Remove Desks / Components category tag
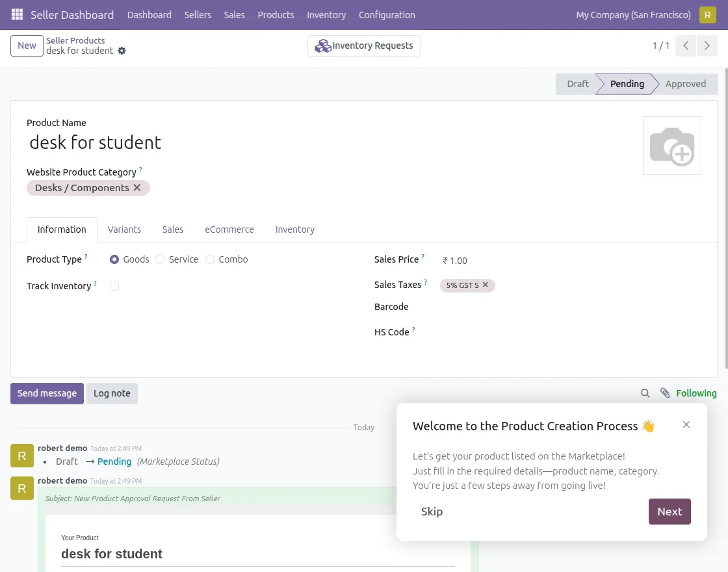Viewport: 728px width, 572px height. pos(137,188)
